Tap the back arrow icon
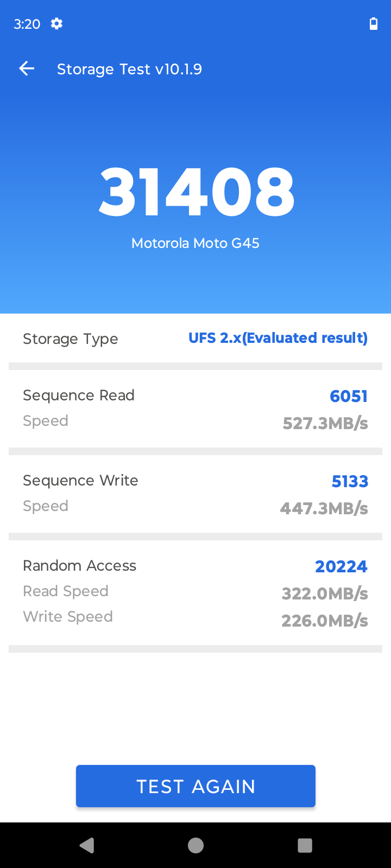Screen dimensions: 391x868 [27, 68]
